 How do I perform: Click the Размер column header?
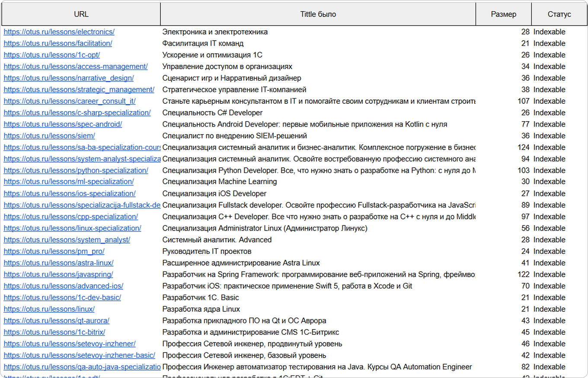click(504, 14)
